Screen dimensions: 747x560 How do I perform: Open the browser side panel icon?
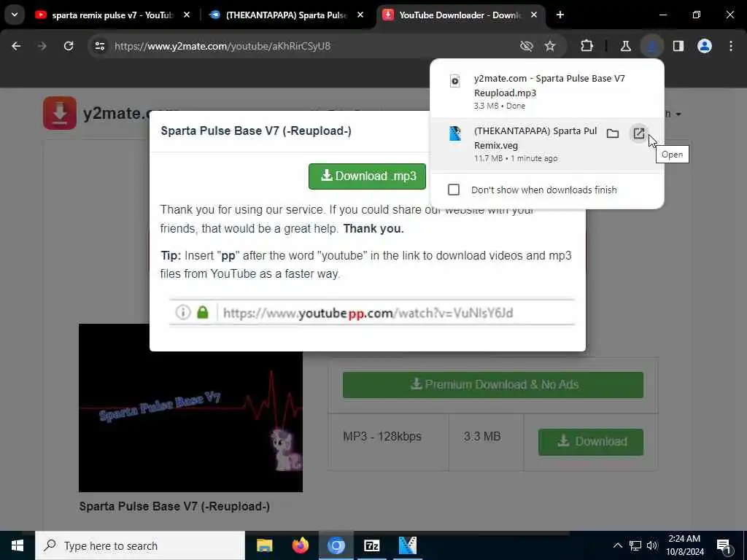coord(678,46)
